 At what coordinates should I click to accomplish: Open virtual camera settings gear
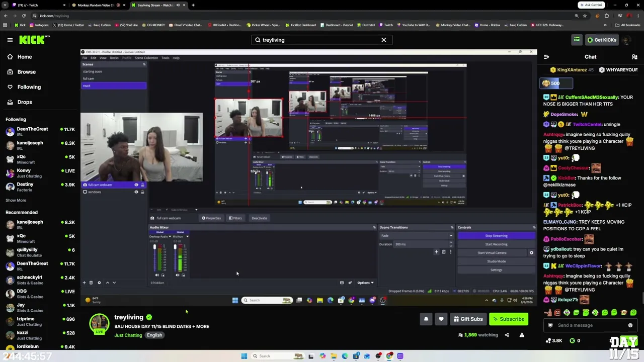click(x=531, y=253)
